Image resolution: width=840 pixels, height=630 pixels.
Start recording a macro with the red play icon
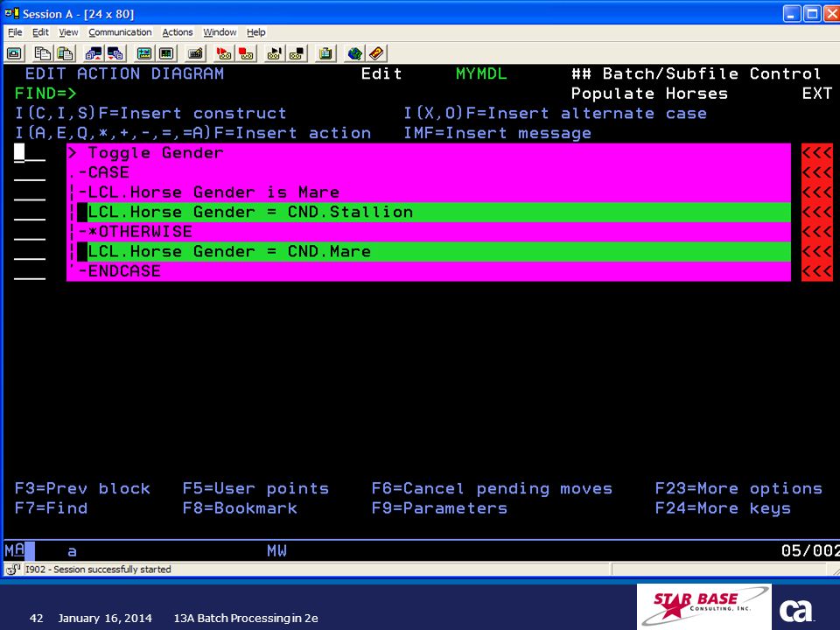coord(223,53)
